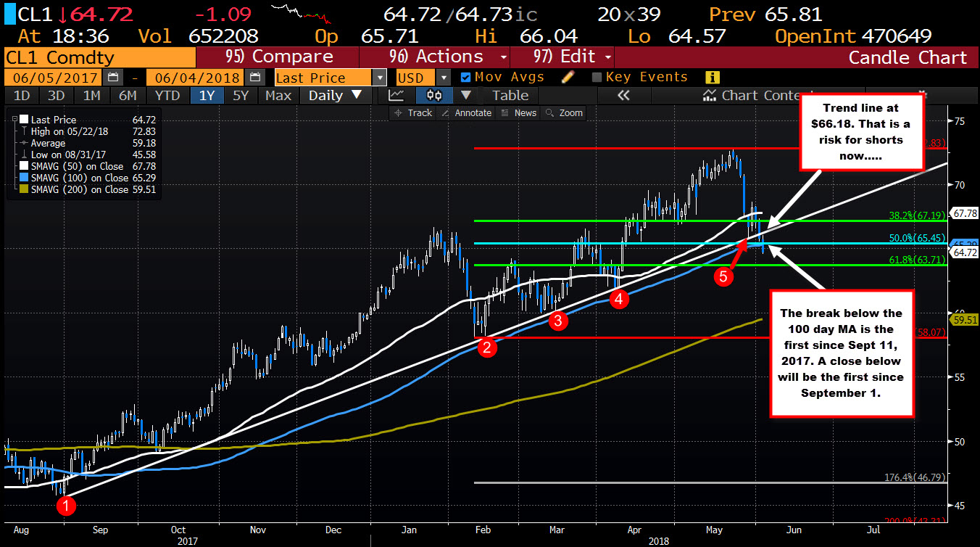Select the 1M range tab
The height and width of the screenshot is (547, 980).
91,95
